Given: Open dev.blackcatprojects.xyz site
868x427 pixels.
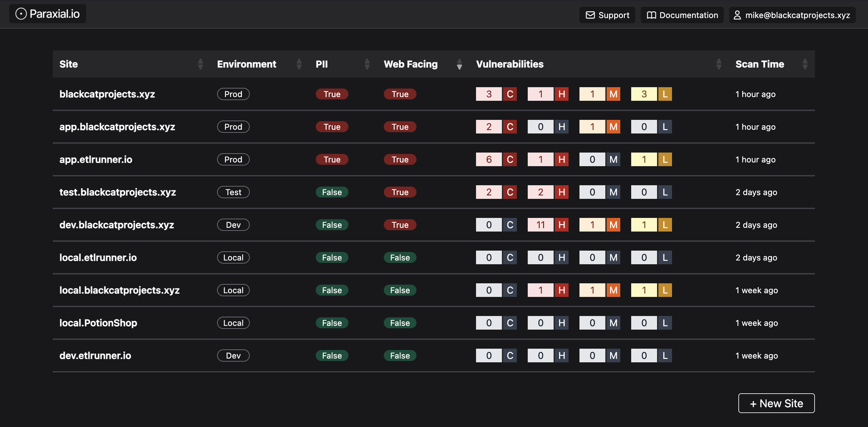Looking at the screenshot, I should (117, 225).
